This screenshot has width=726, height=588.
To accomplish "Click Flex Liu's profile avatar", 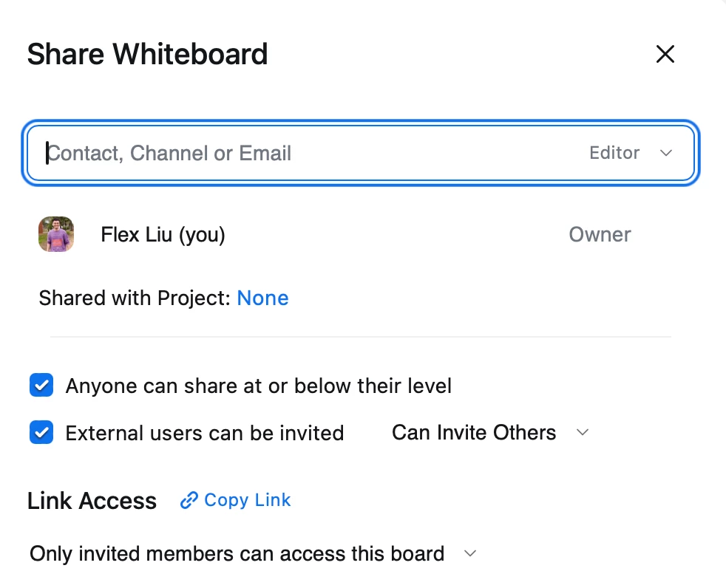I will pos(56,234).
